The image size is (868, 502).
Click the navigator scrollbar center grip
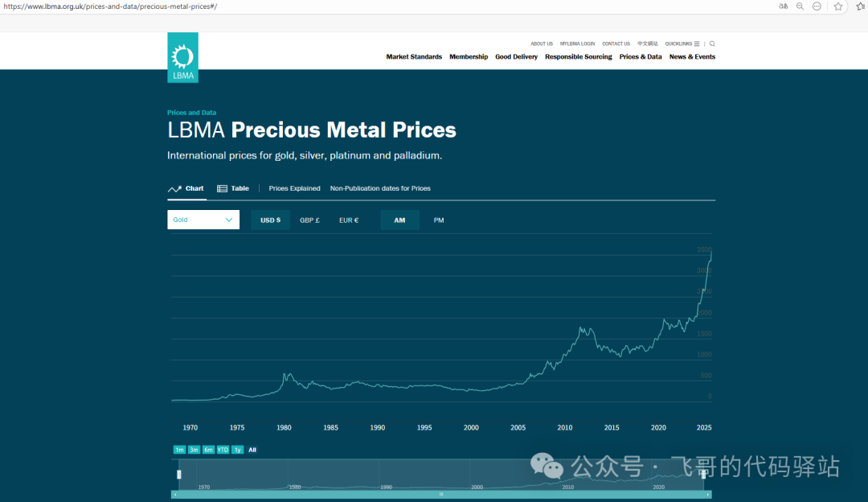tap(441, 494)
